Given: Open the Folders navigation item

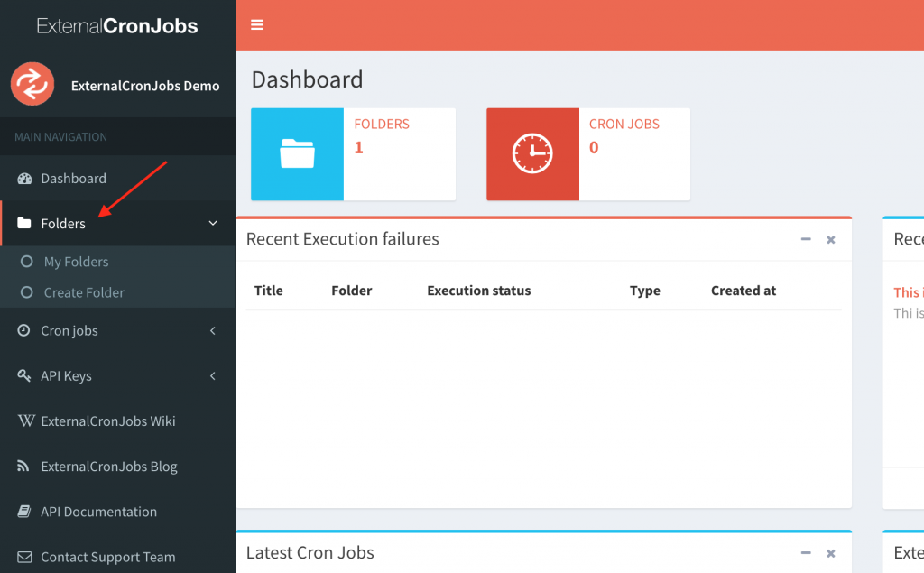Looking at the screenshot, I should [x=118, y=223].
